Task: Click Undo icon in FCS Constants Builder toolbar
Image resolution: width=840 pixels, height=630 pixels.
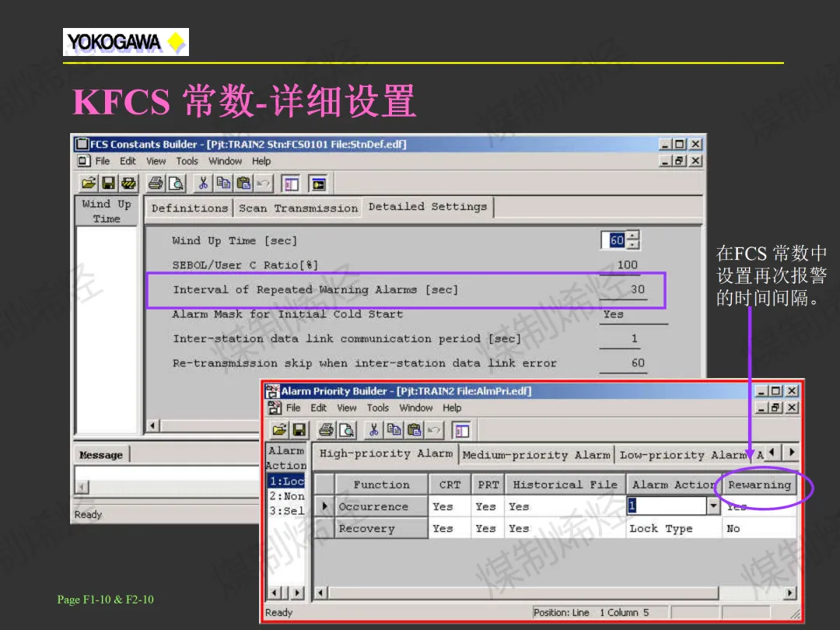Action: point(264,184)
